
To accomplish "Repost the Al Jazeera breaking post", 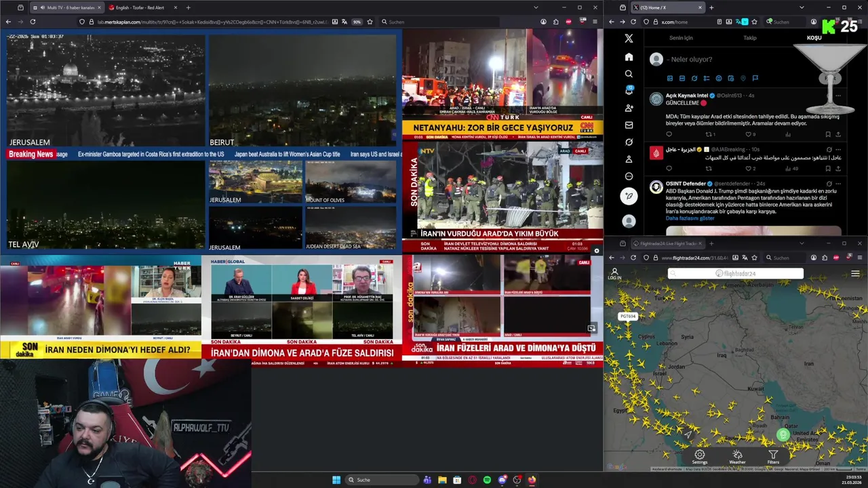I will coord(709,168).
